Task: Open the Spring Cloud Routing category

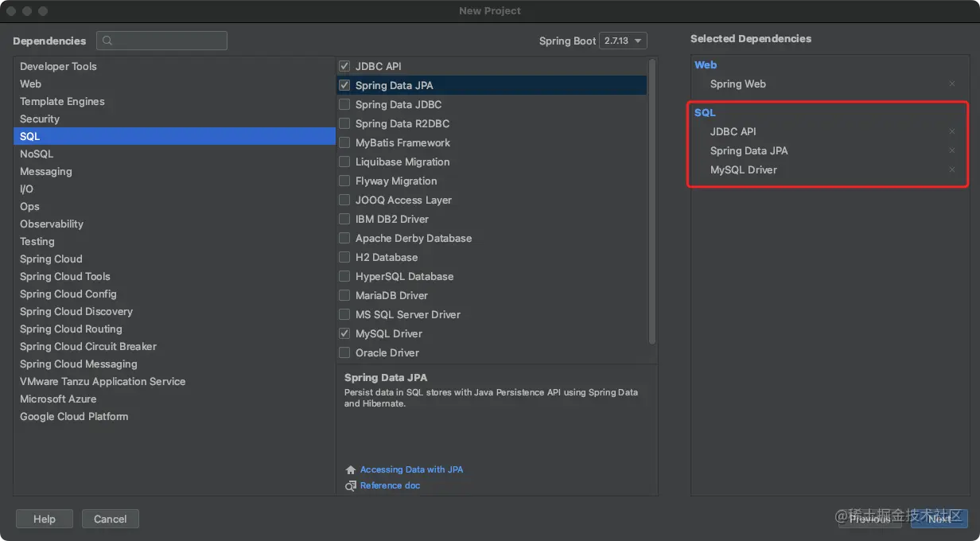Action: click(71, 329)
